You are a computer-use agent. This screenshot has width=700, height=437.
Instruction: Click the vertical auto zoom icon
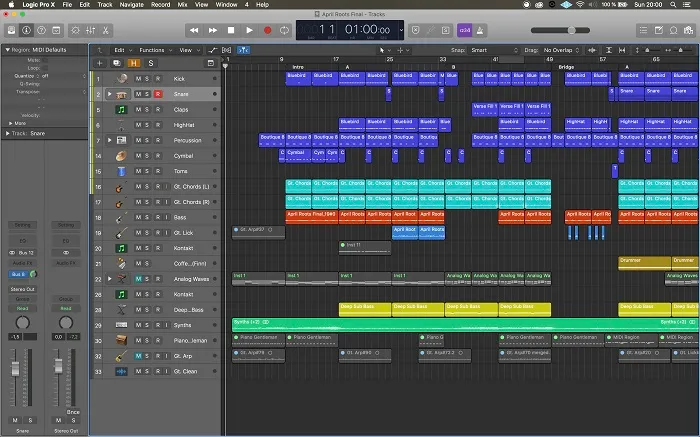(x=608, y=50)
